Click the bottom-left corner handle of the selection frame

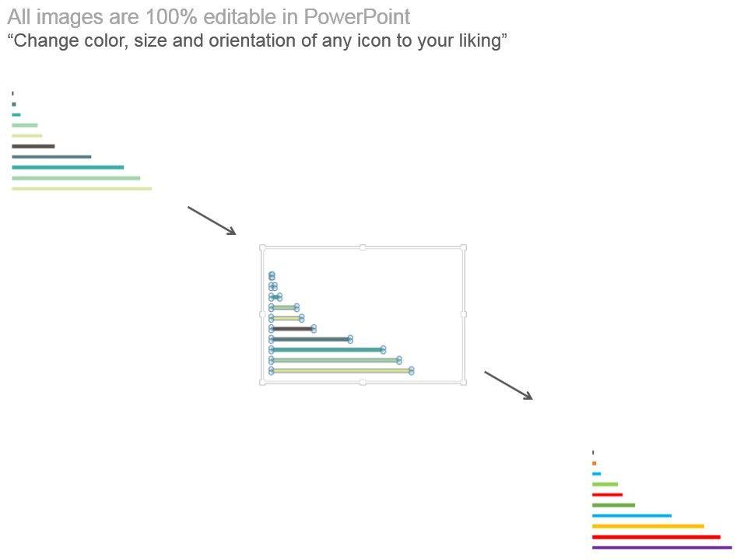click(262, 382)
